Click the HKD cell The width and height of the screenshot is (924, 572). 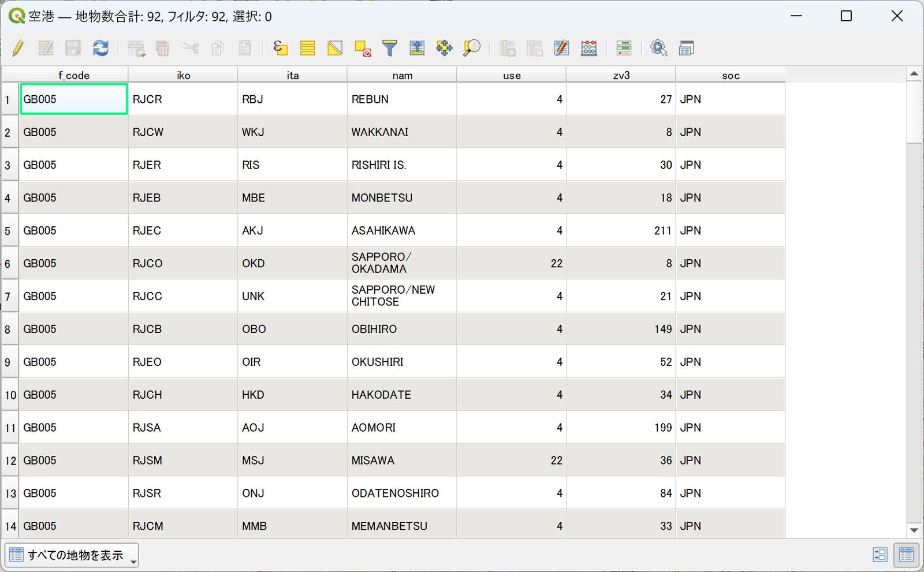(x=292, y=395)
